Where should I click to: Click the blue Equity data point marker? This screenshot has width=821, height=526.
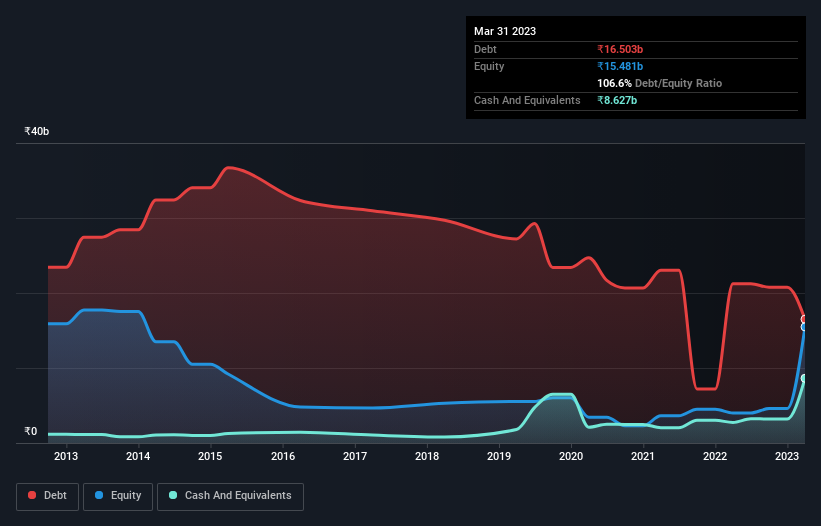click(804, 327)
